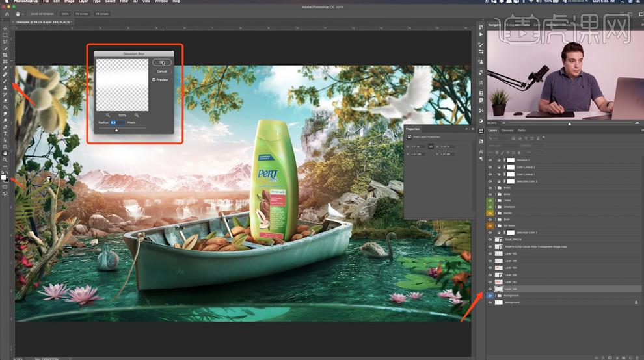The image size is (644, 360).
Task: Open the Shampoo document tab
Action: coord(44,22)
